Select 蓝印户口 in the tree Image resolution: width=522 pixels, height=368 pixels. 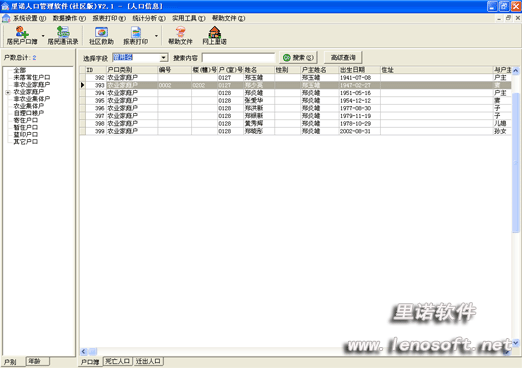tap(26, 135)
